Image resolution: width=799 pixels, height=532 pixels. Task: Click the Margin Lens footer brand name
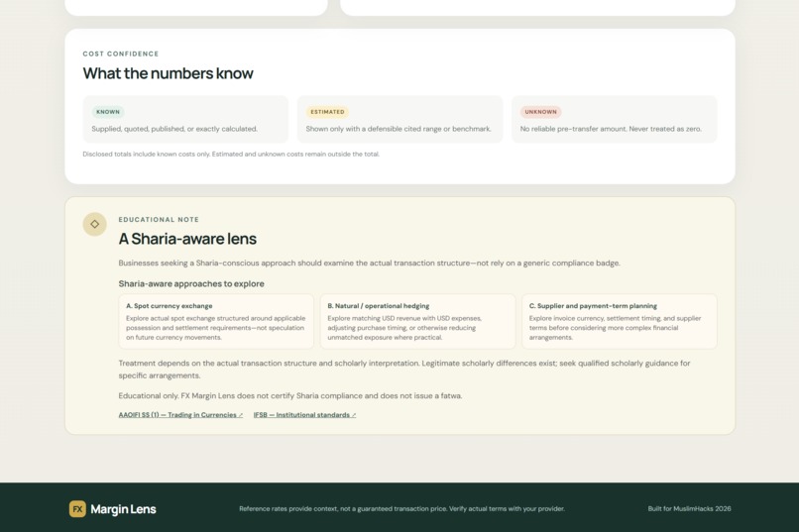(123, 509)
